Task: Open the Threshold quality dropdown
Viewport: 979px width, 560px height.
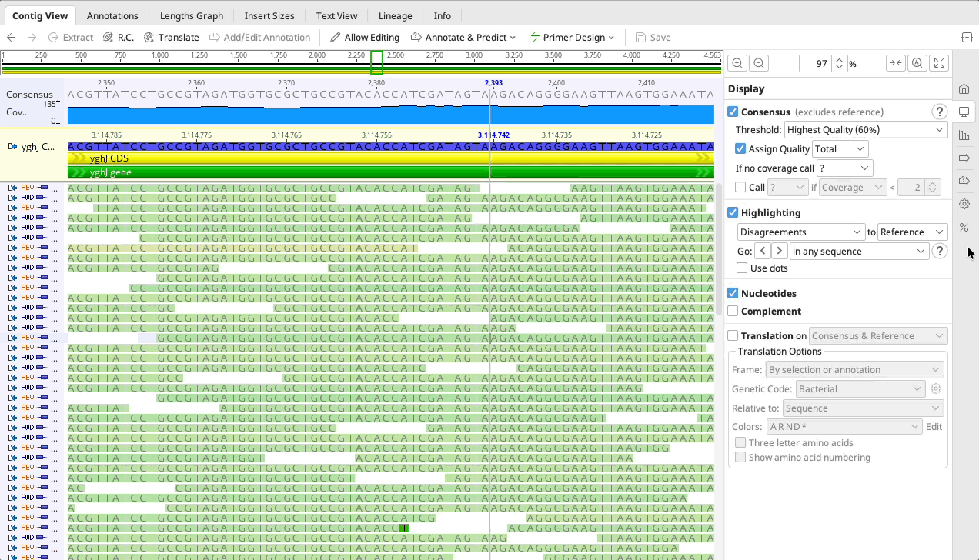Action: click(x=866, y=129)
